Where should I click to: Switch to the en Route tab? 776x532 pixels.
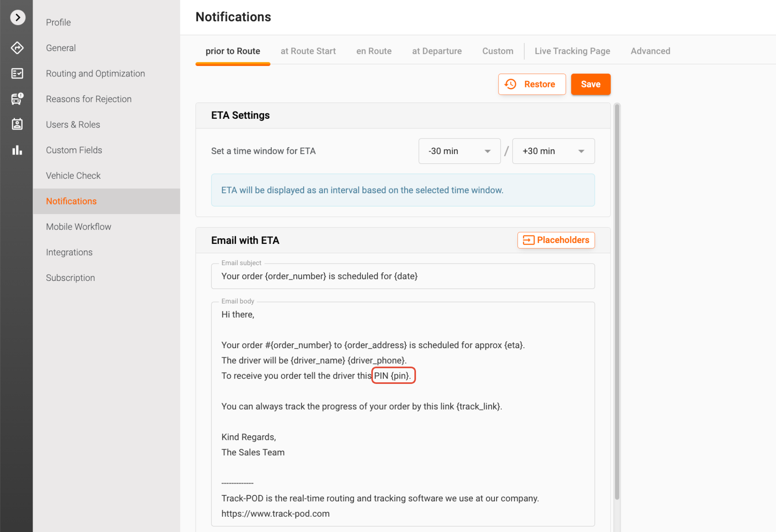373,51
